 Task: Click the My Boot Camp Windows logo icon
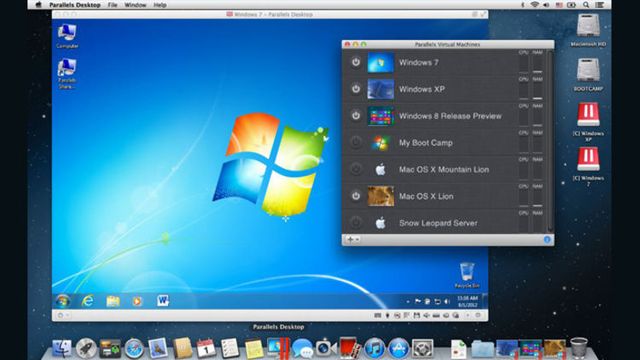tap(380, 142)
